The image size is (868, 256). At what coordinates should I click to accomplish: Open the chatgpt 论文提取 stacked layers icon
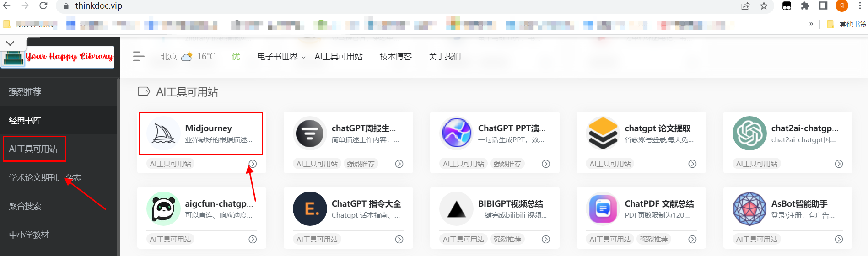point(603,133)
